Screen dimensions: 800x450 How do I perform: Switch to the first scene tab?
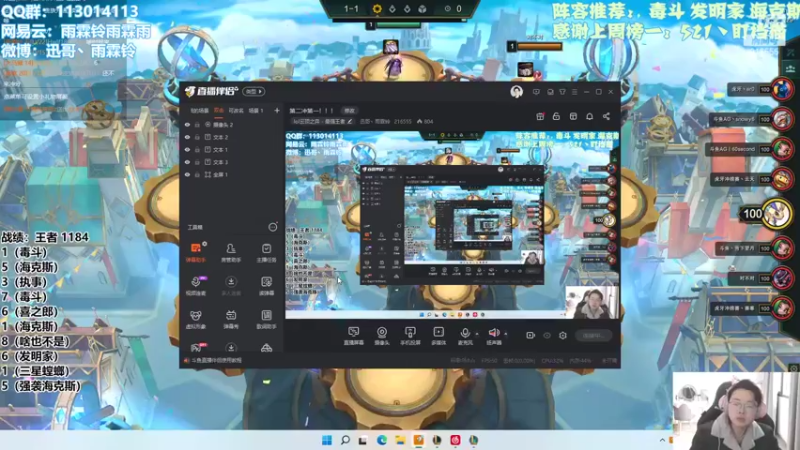click(199, 111)
